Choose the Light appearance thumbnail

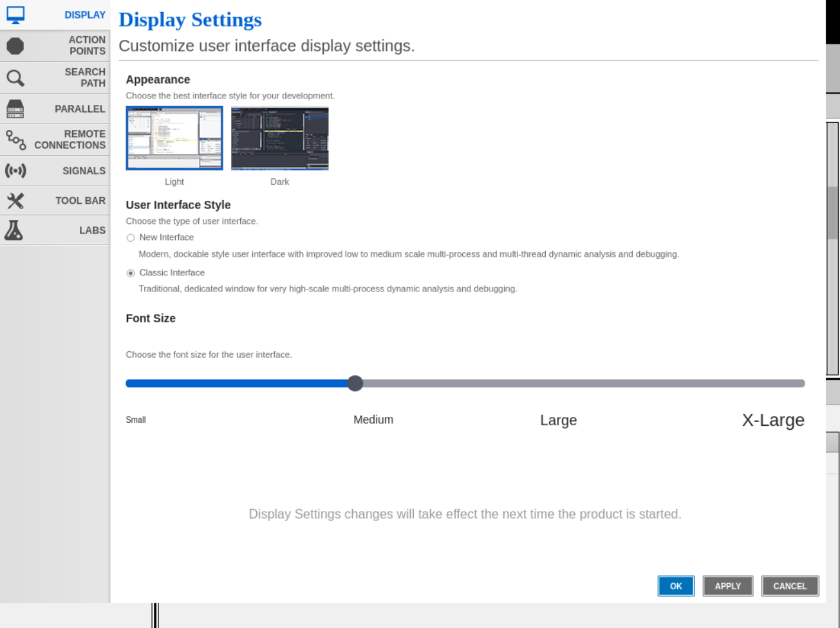pos(174,138)
